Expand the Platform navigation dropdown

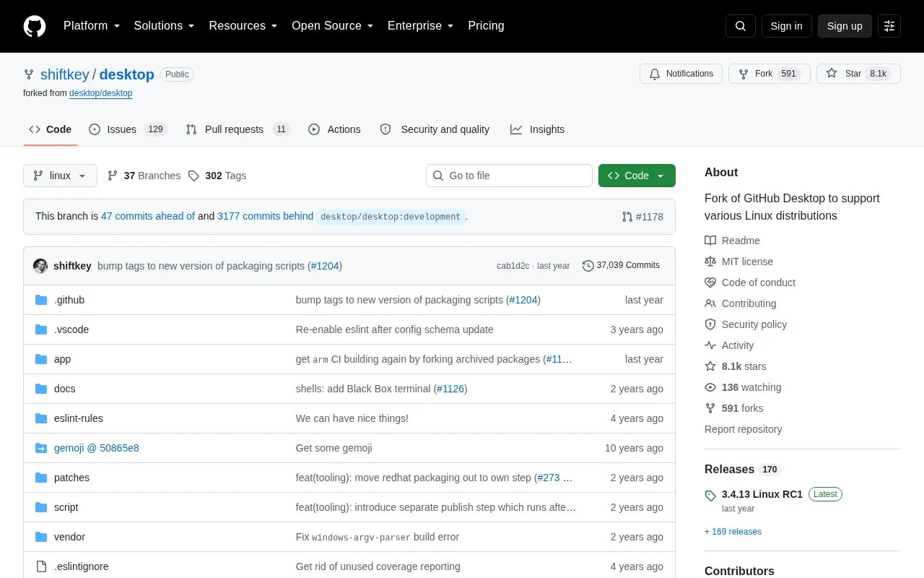tap(92, 26)
